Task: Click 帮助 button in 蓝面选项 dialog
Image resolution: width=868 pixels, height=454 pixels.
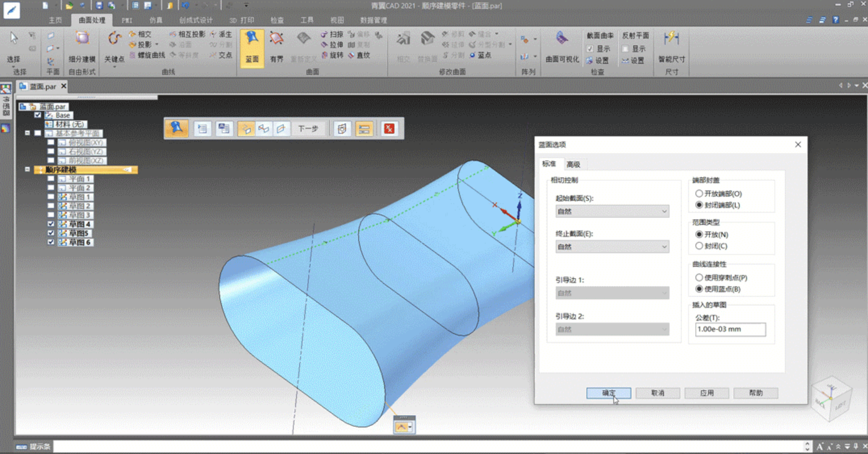Action: [756, 393]
